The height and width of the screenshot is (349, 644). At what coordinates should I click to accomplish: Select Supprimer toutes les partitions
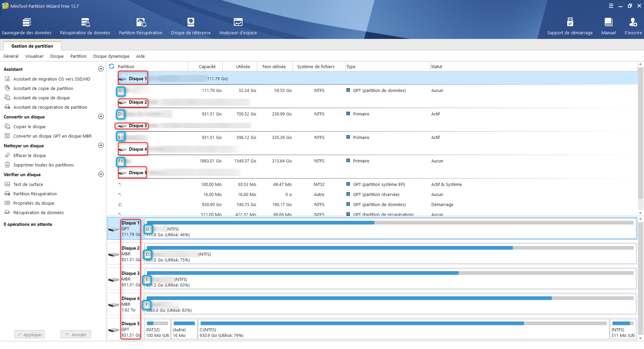[43, 165]
